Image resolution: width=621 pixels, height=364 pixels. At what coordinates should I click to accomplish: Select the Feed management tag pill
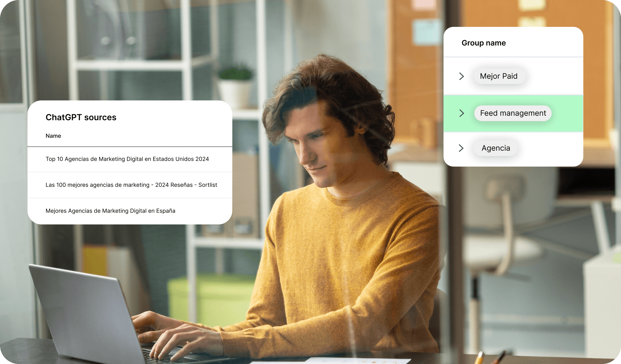(x=513, y=113)
